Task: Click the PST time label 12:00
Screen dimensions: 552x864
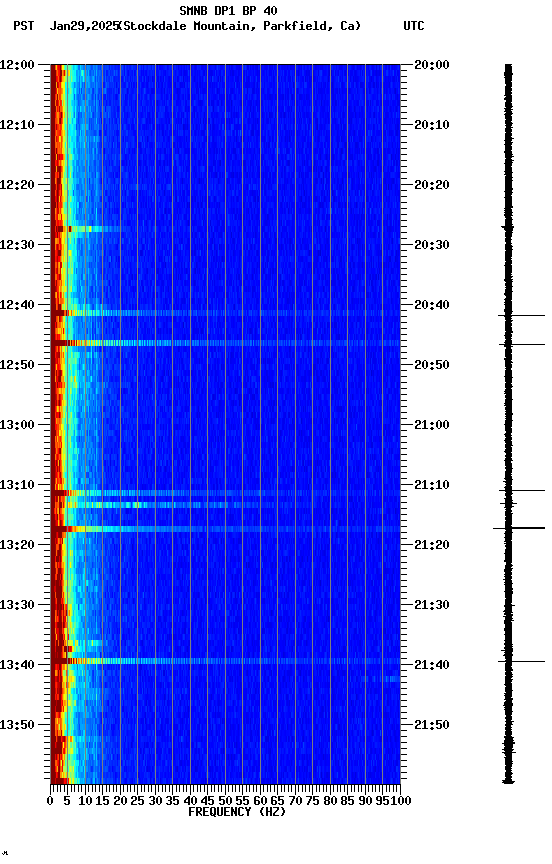Action: (17, 64)
